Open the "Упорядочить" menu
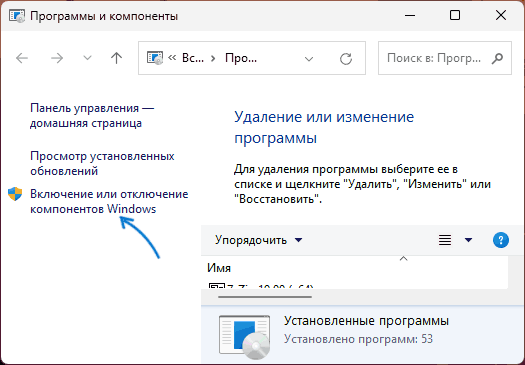 click(x=258, y=240)
